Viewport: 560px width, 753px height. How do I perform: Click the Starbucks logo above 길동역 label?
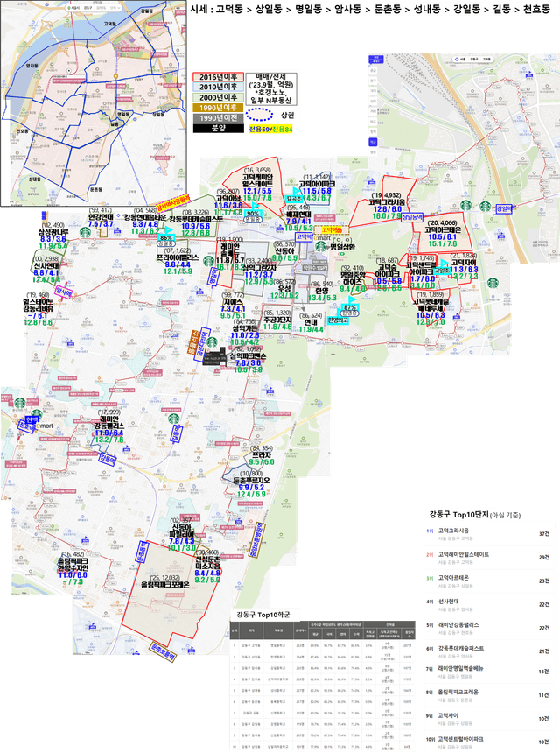coord(173,419)
